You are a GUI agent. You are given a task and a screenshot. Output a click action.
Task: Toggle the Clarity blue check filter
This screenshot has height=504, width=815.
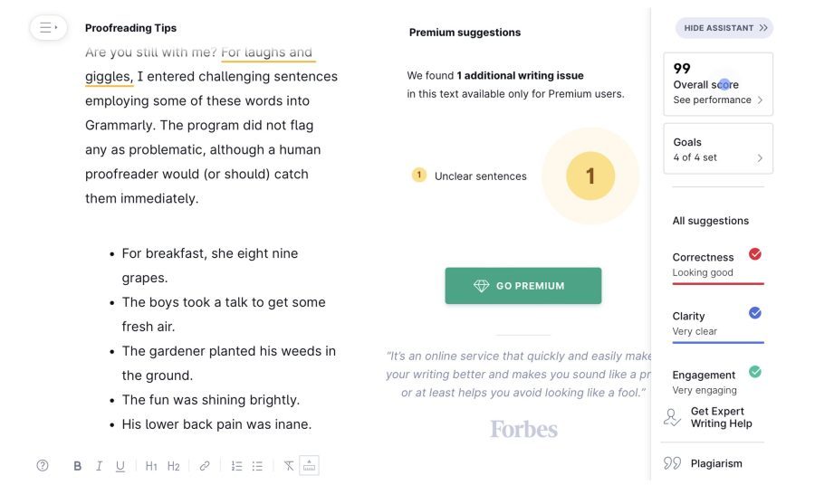755,313
